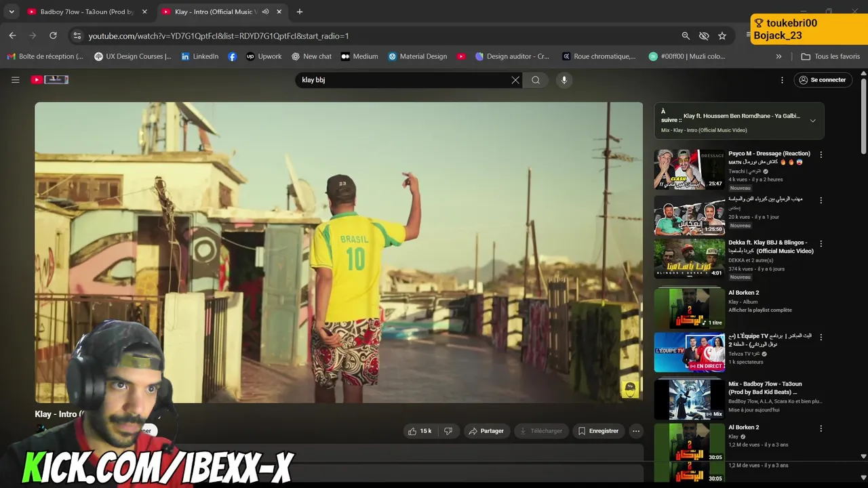Viewport: 868px width, 488px height.
Task: Click Afficher la playlist complète link
Action: 760,310
